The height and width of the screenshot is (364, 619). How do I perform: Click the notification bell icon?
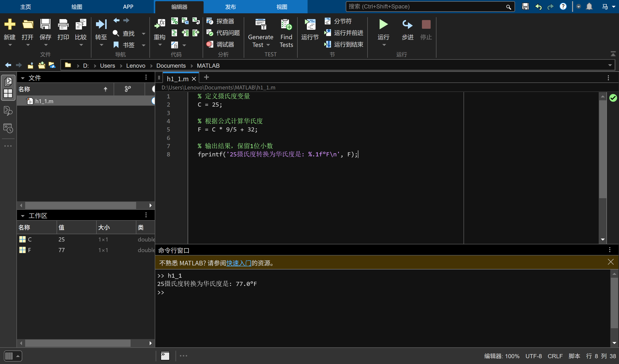tap(589, 6)
